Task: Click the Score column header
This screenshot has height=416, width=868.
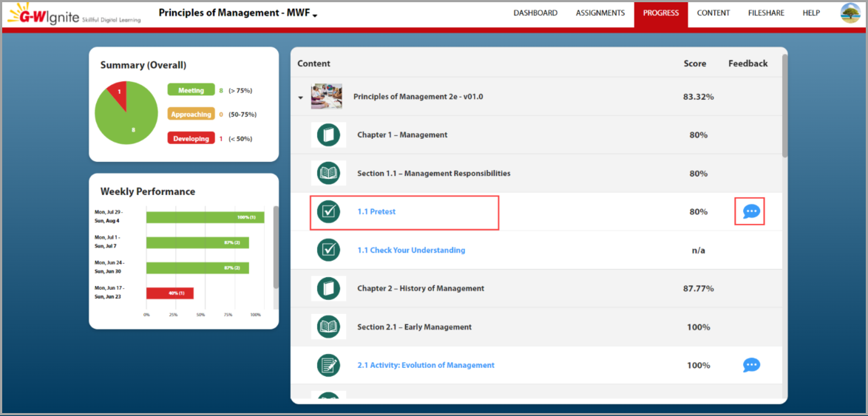Action: 695,64
